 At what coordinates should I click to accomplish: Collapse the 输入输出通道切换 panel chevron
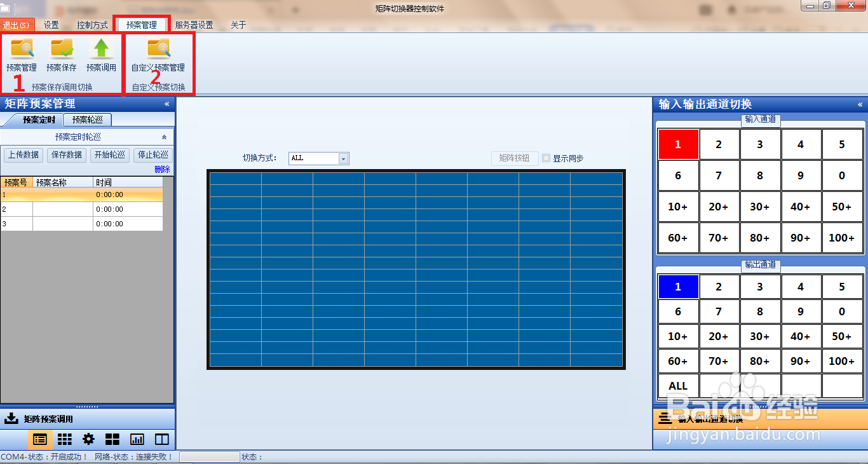tap(860, 104)
